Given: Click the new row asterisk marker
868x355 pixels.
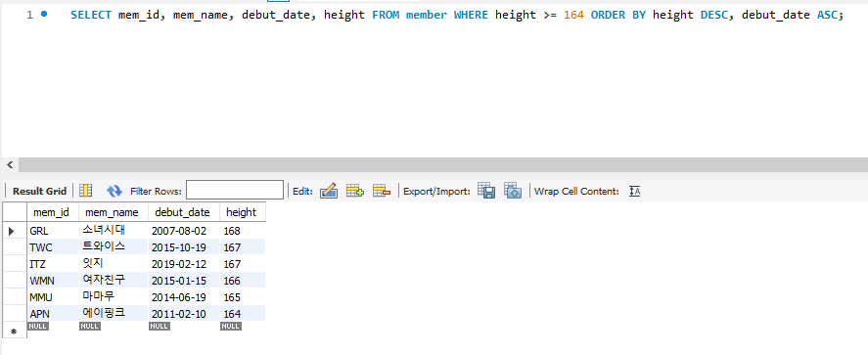Looking at the screenshot, I should point(15,332).
